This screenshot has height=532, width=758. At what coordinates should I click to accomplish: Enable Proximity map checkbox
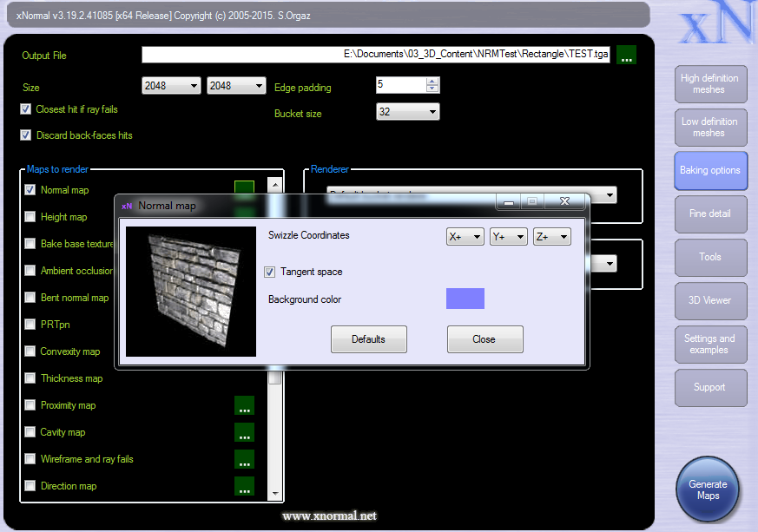tap(30, 405)
